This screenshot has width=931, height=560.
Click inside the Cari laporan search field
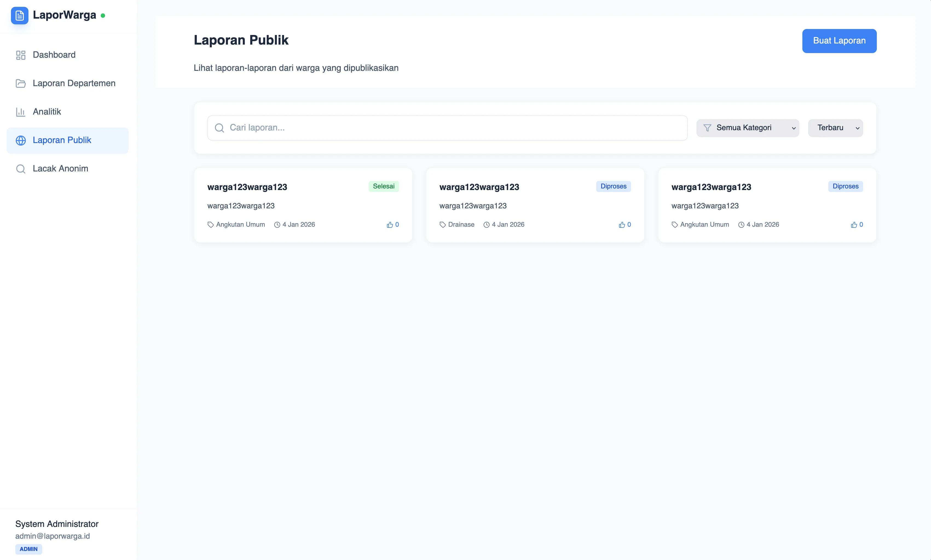point(415,128)
